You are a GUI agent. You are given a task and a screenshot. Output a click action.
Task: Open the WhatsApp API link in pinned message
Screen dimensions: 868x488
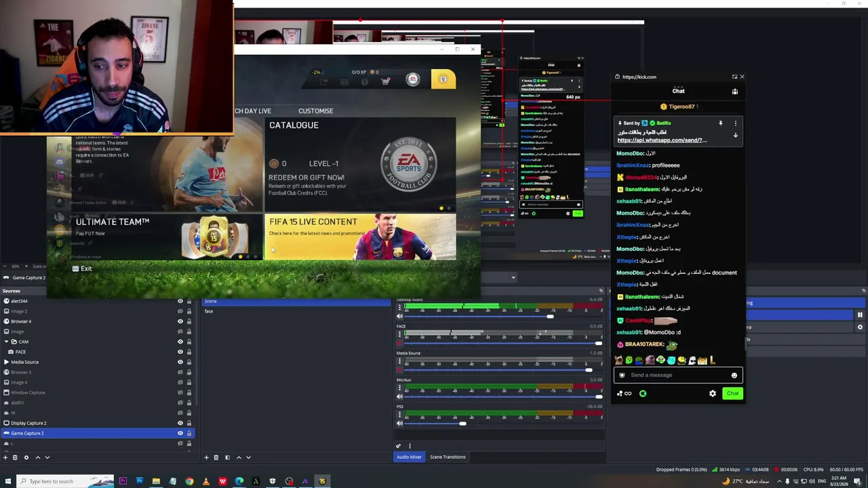(x=662, y=140)
